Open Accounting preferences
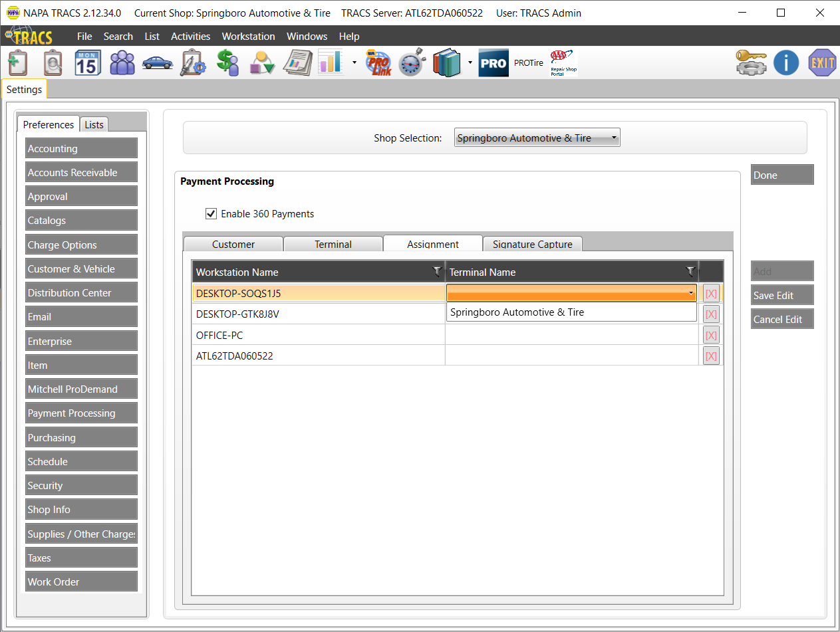Screen dimensions: 840x632 [82, 148]
